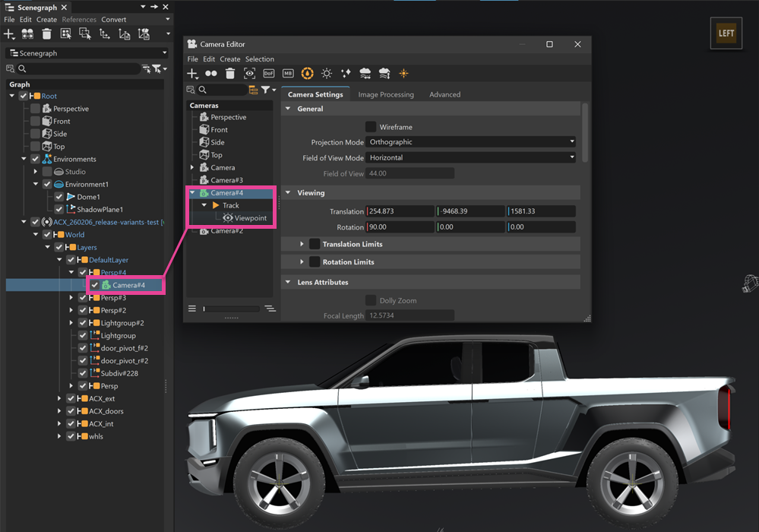Toggle the MB motion blur icon
This screenshot has height=532, width=759.
coord(288,74)
